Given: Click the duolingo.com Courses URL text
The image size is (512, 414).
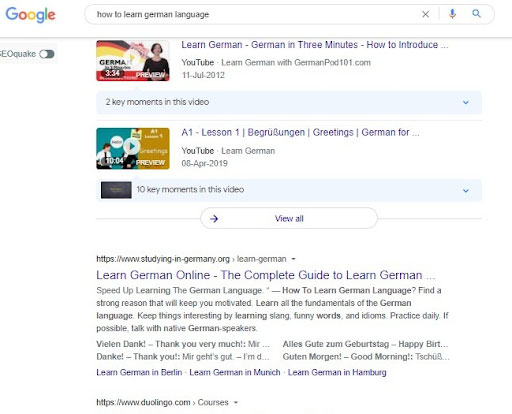Looking at the screenshot, I should 162,402.
